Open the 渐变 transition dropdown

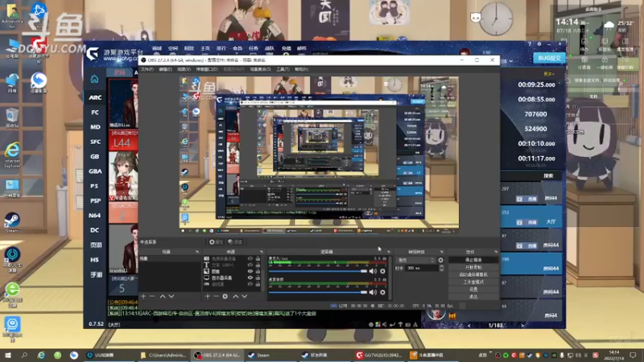[415, 260]
